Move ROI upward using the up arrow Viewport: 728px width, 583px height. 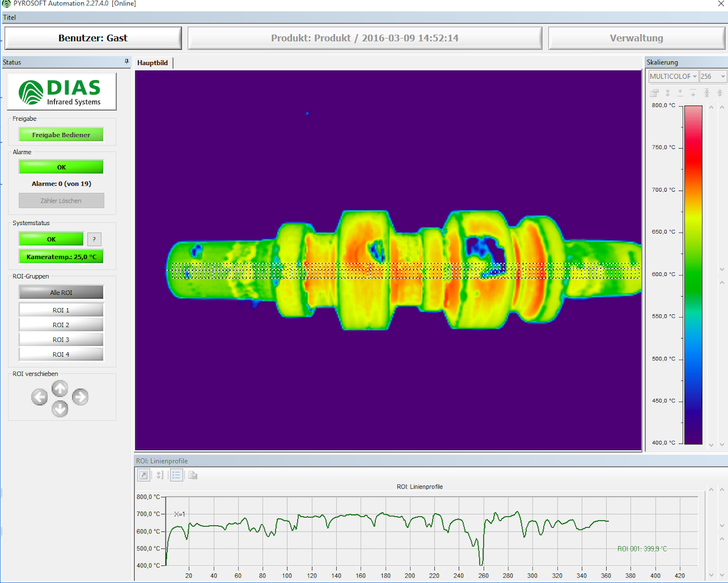pyautogui.click(x=60, y=389)
